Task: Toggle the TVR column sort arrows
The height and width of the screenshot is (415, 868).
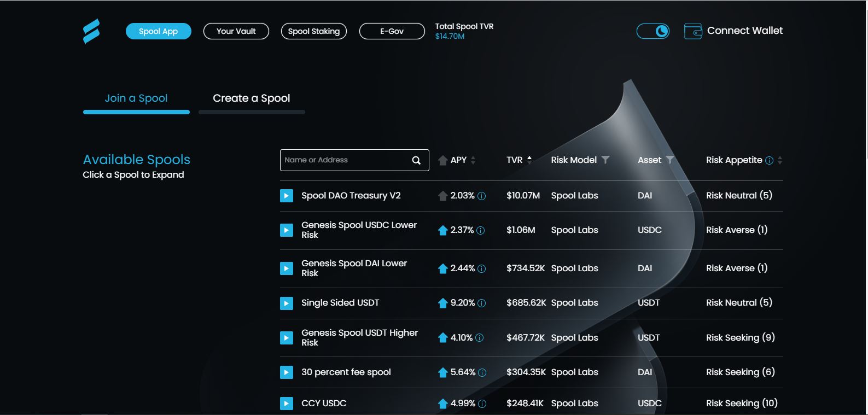Action: point(529,160)
